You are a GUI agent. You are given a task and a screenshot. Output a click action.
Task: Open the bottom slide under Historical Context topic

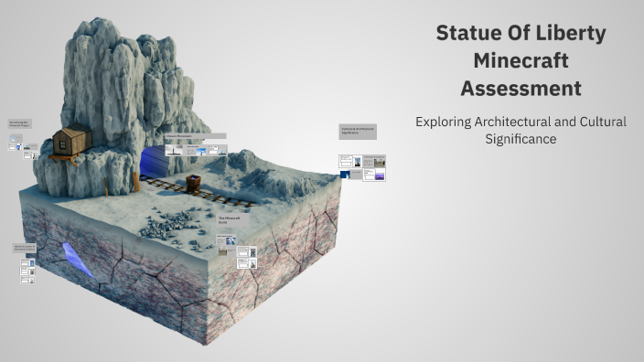click(28, 280)
